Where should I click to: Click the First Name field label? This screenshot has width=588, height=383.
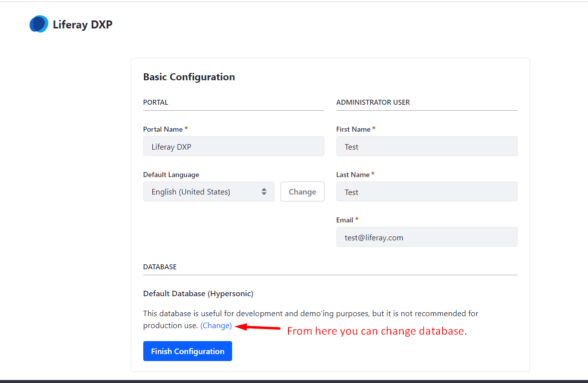point(353,129)
